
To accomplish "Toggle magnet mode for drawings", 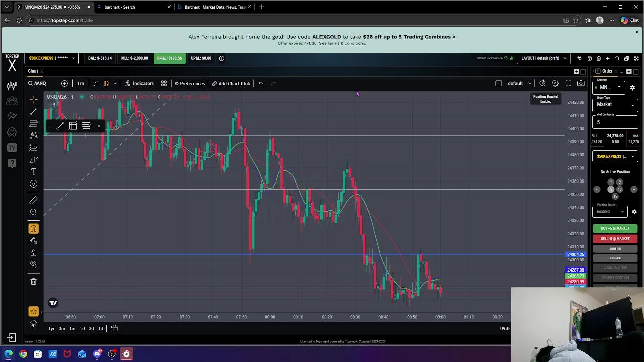I will click(x=33, y=229).
